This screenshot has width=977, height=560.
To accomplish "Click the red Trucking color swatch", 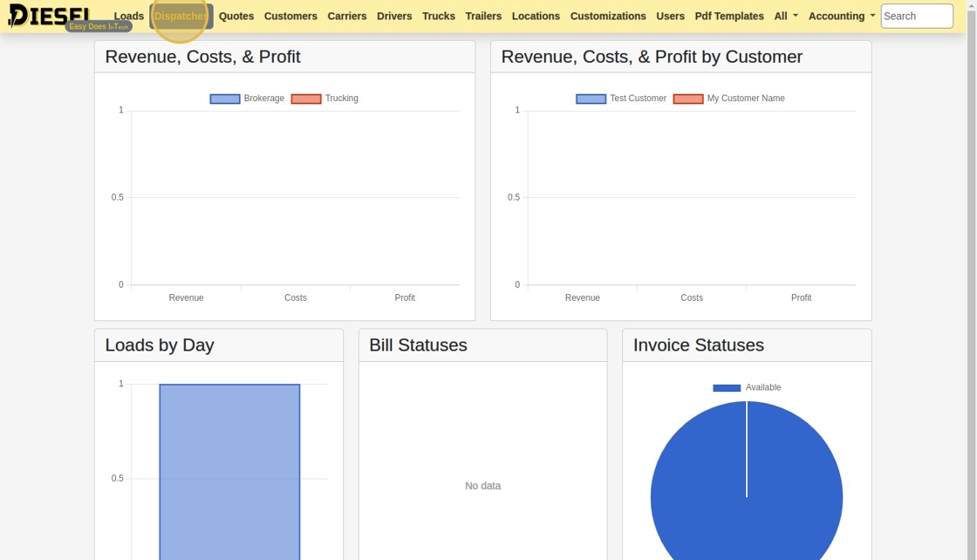I will tap(306, 99).
